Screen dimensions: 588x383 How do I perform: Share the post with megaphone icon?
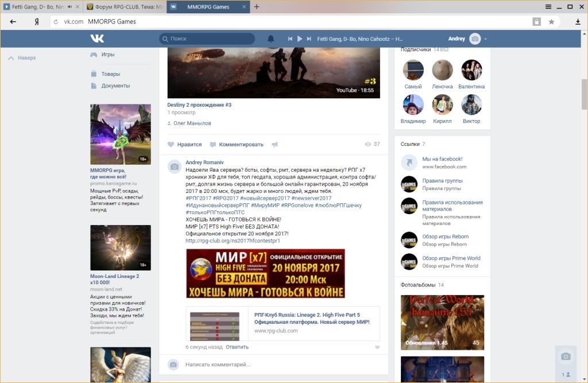pyautogui.click(x=275, y=145)
